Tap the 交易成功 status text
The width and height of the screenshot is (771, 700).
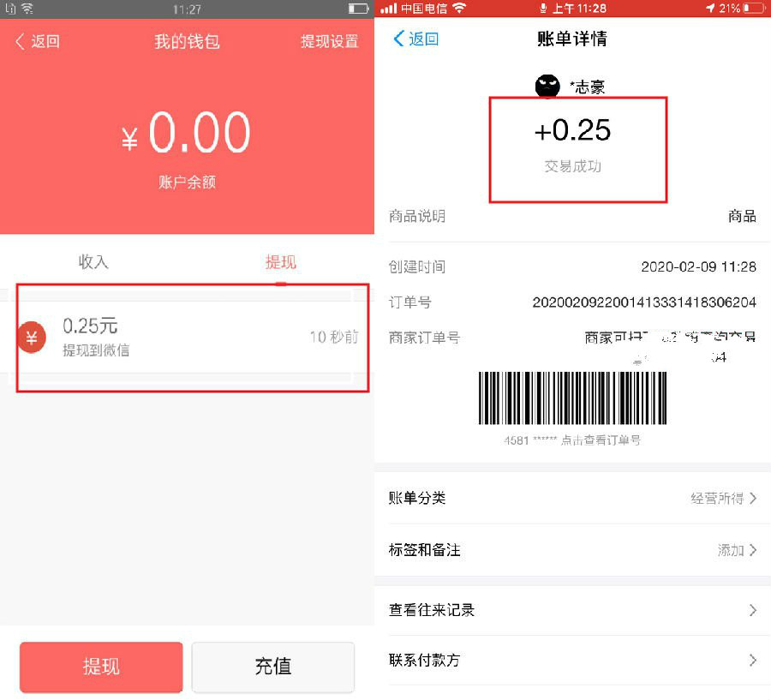tap(572, 166)
